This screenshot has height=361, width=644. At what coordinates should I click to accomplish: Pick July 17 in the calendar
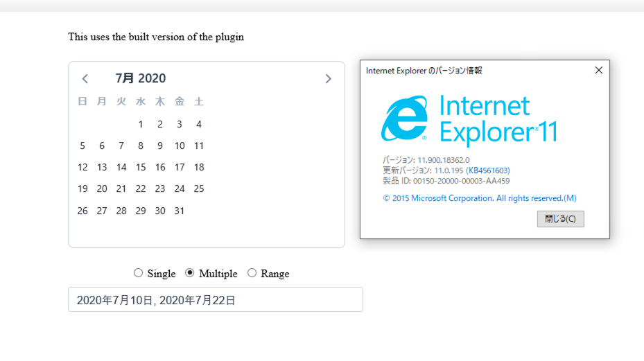(180, 167)
